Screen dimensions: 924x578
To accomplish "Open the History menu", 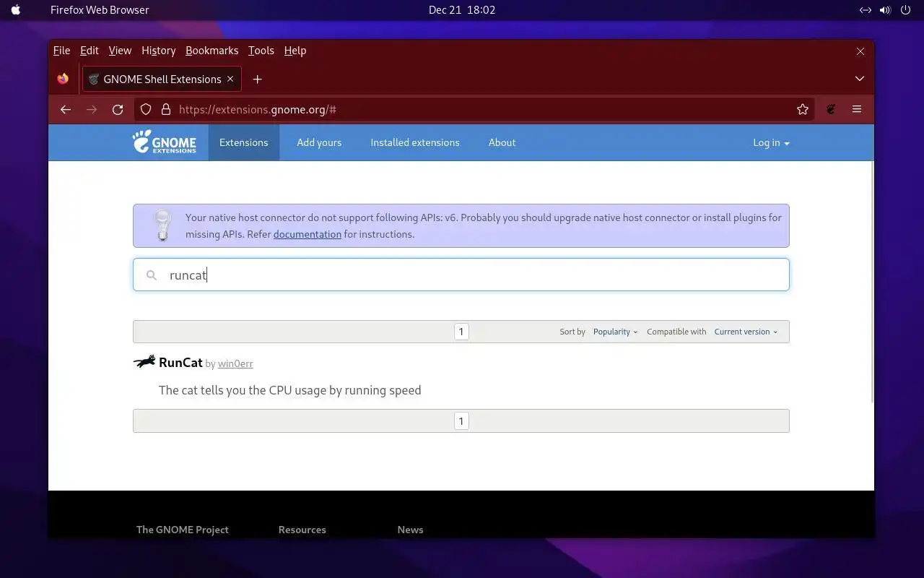I will point(159,51).
